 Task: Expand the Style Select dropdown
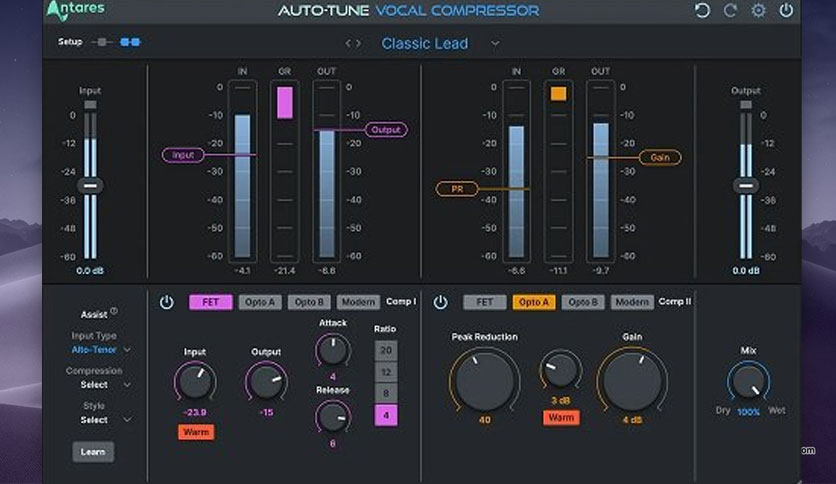tap(127, 420)
